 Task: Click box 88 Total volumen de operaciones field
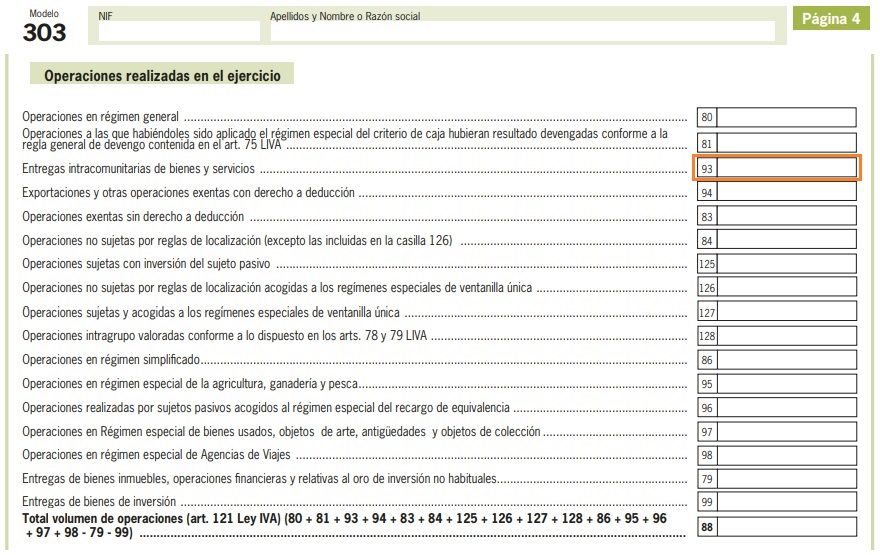tap(786, 527)
